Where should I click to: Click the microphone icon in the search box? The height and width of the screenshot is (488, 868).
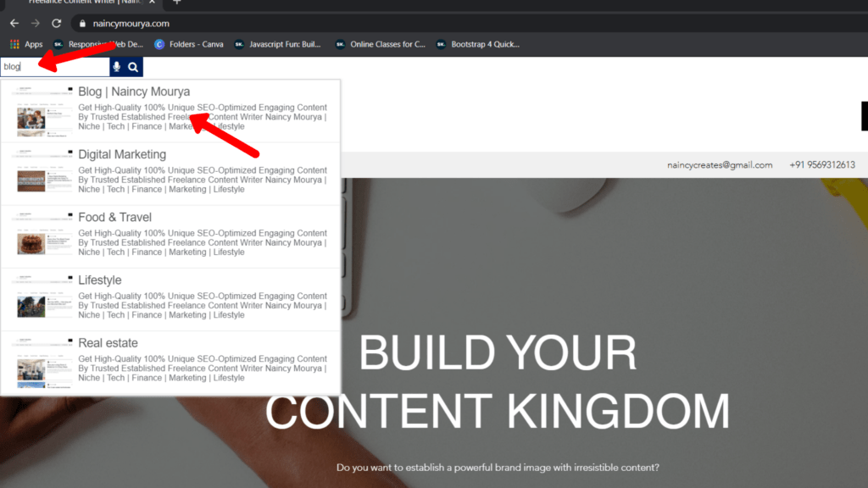(x=115, y=66)
